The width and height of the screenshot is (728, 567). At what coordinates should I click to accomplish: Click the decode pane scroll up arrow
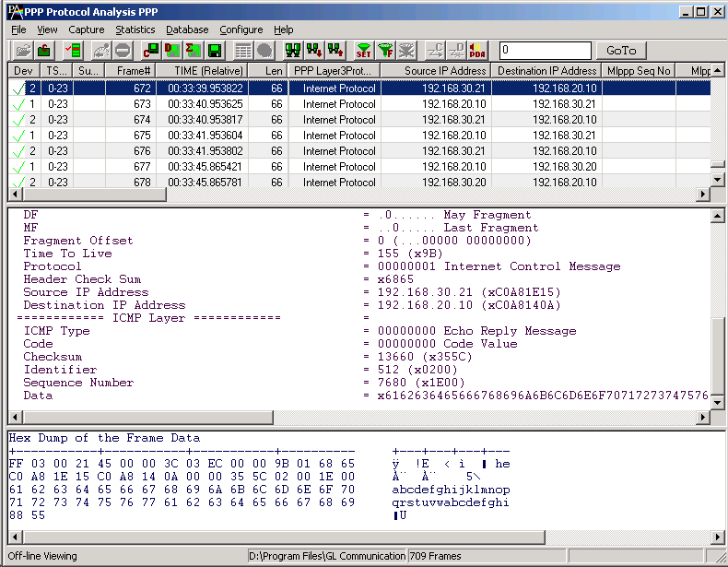pyautogui.click(x=717, y=216)
